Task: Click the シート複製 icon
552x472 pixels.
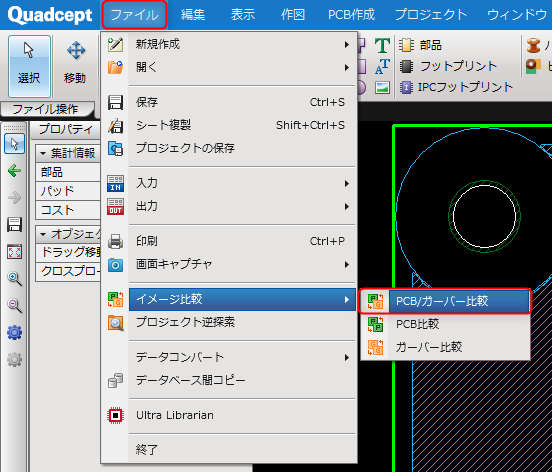Action: coord(115,125)
